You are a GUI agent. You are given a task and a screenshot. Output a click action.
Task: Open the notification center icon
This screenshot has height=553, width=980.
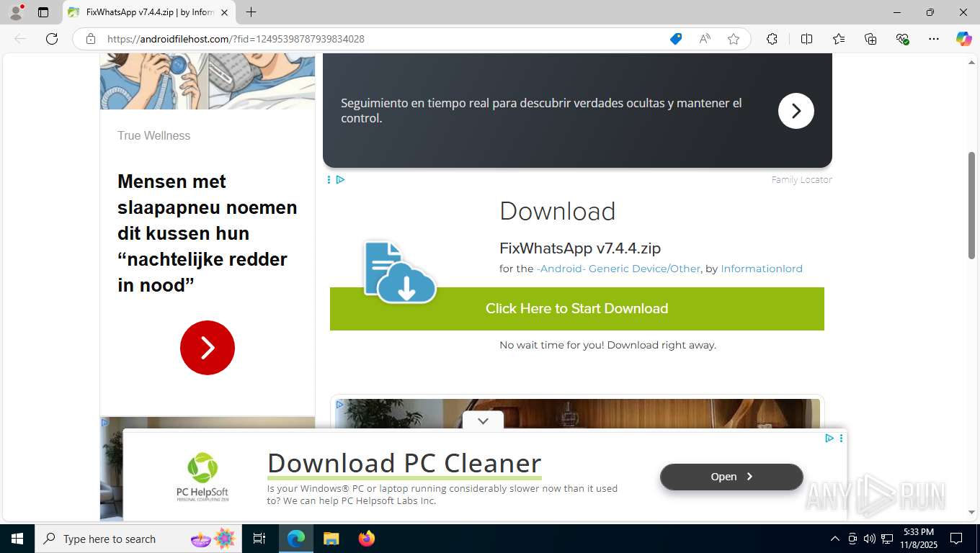pos(956,539)
